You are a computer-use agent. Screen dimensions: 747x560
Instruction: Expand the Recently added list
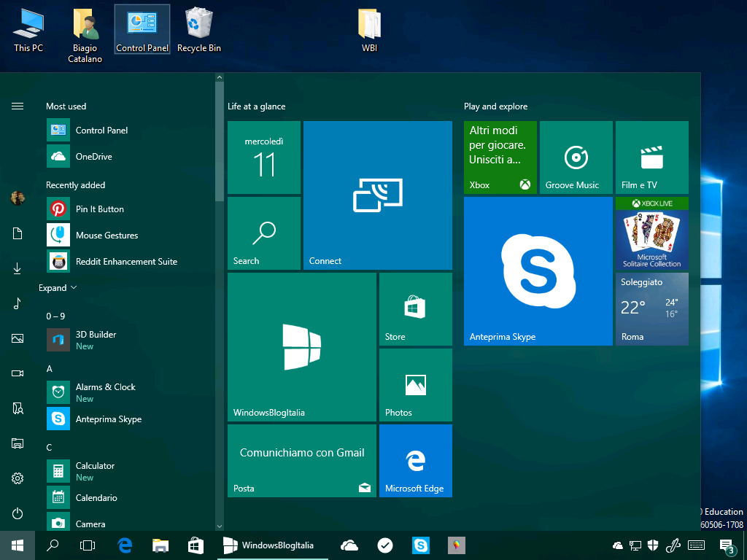(x=58, y=288)
